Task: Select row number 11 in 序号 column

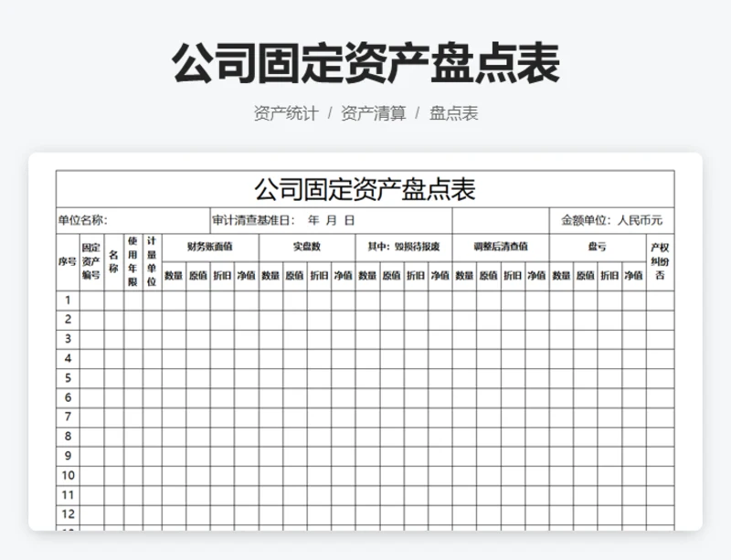Action: coord(68,495)
